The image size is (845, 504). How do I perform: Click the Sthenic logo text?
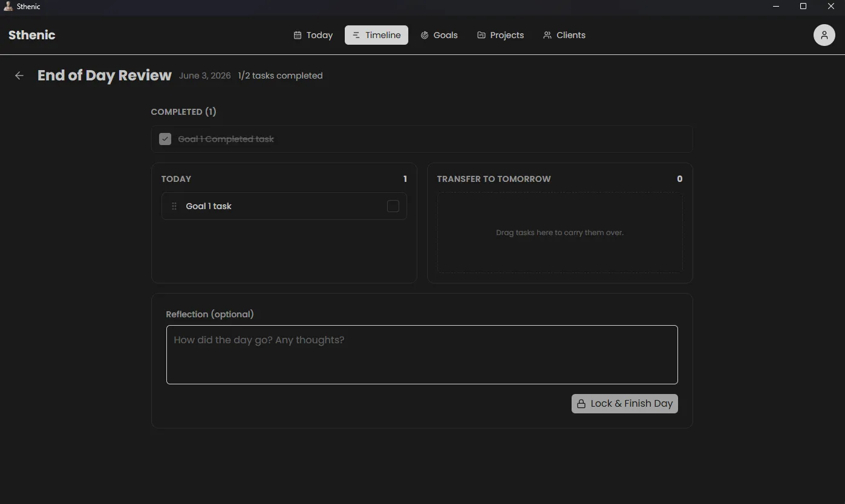32,35
